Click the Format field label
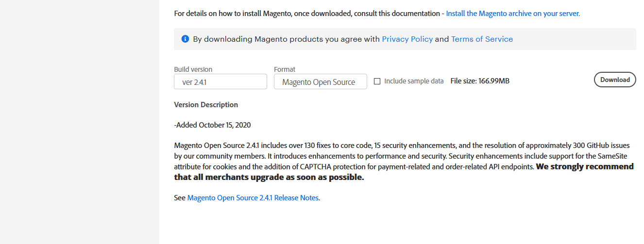The image size is (644, 244). (x=285, y=69)
